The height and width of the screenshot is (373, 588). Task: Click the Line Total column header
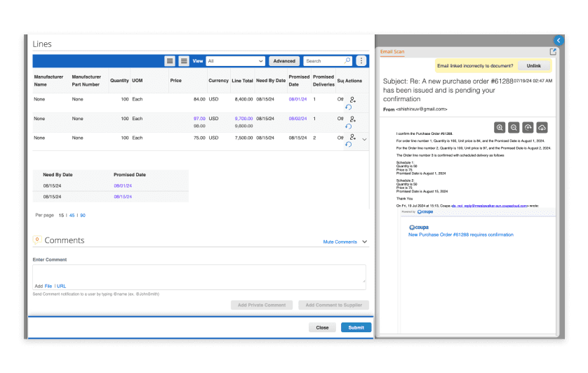click(242, 81)
